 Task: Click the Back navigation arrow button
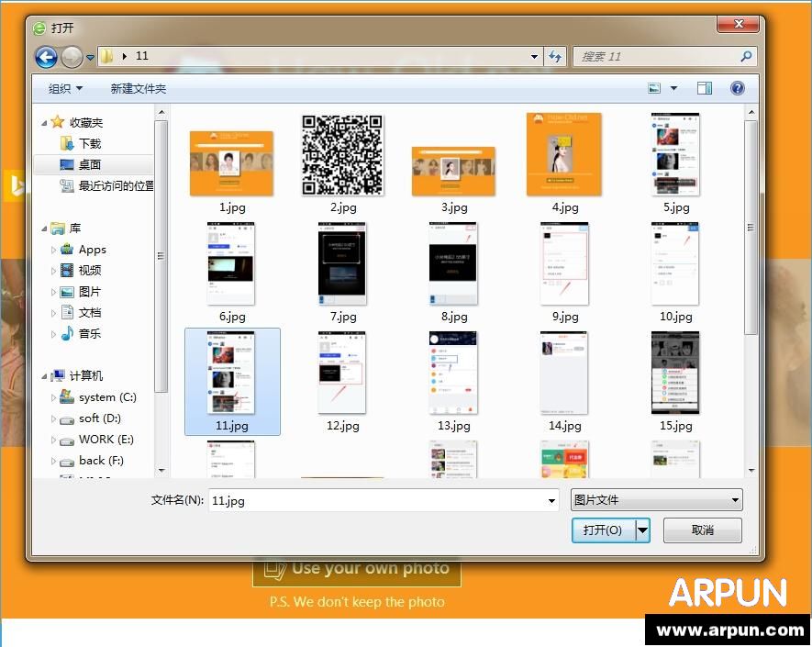tap(46, 57)
